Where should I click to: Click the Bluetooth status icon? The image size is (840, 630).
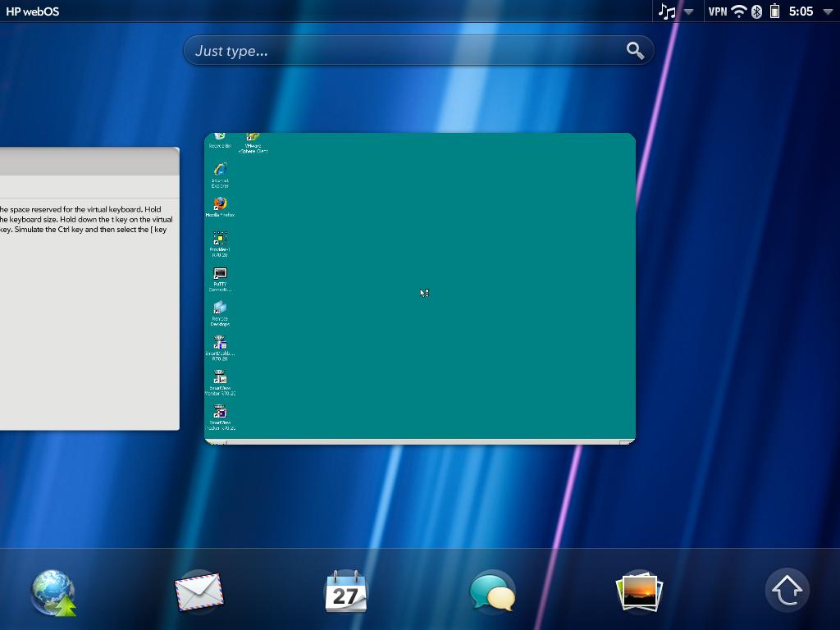[x=756, y=11]
